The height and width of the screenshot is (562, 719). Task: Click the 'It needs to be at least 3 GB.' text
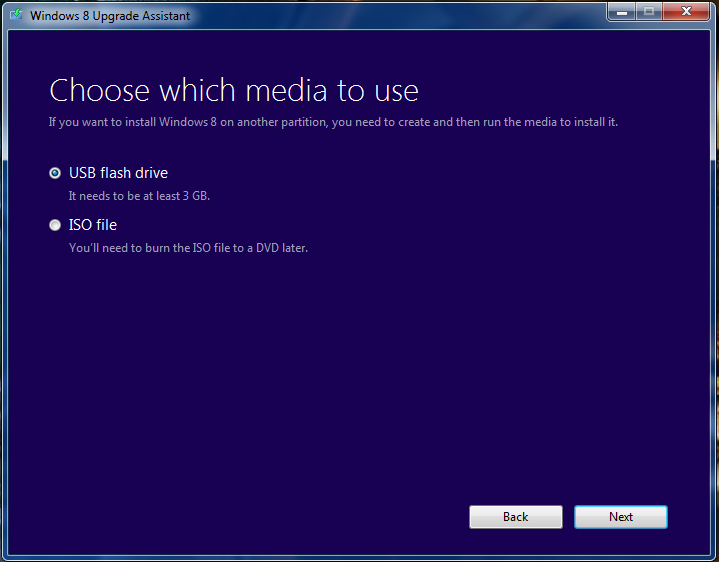pyautogui.click(x=139, y=196)
